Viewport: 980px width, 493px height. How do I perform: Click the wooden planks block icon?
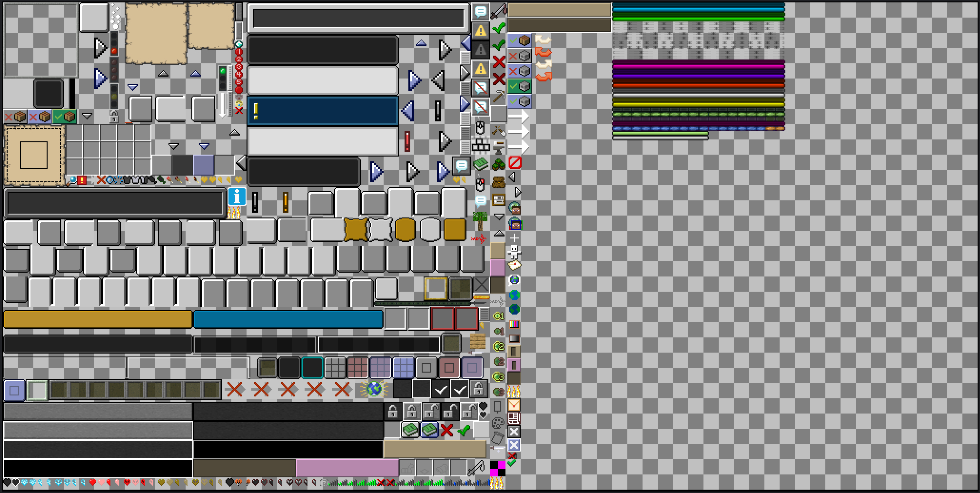pyautogui.click(x=477, y=342)
